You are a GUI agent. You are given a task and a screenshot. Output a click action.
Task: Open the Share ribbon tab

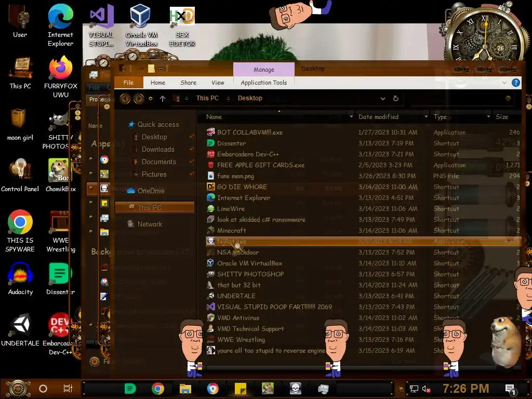point(188,83)
